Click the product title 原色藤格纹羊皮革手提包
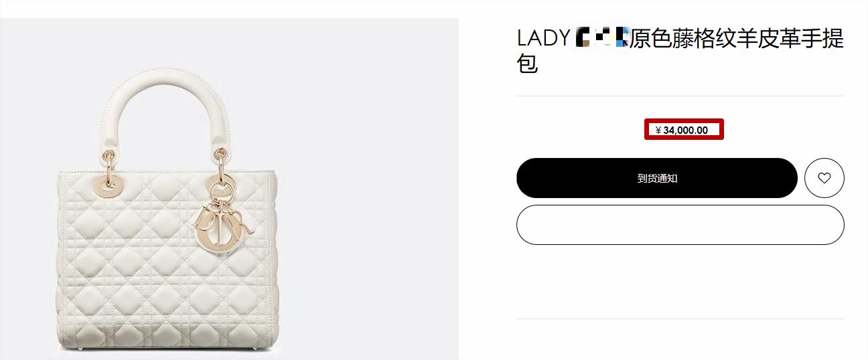Screen dimensions: 868x360 [x=680, y=50]
